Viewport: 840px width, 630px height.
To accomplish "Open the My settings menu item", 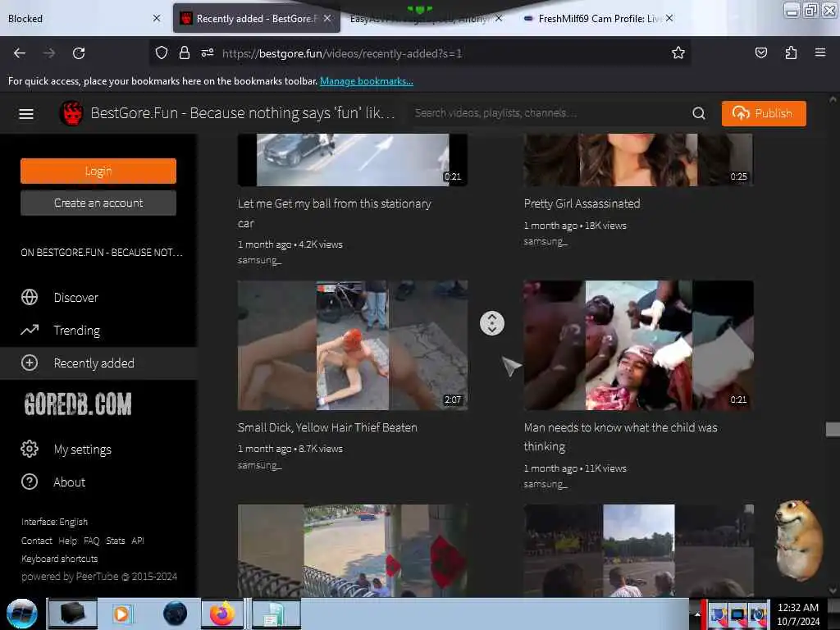I will pos(98,449).
